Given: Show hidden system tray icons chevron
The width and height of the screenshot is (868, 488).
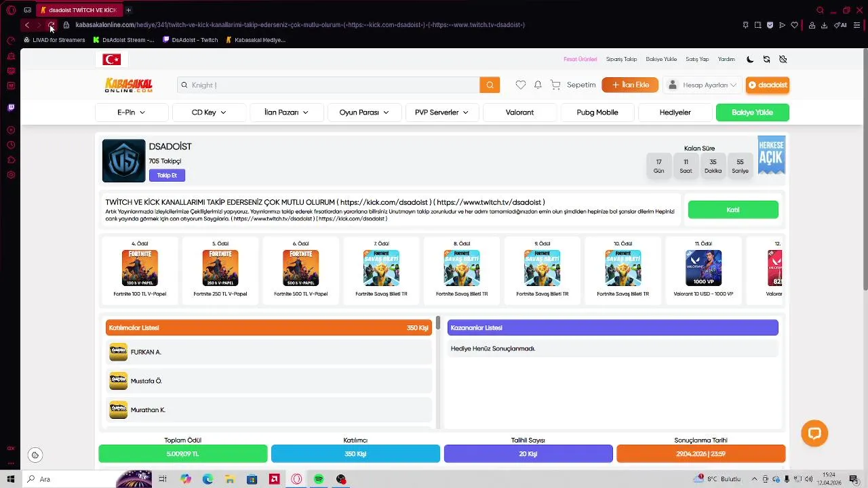Looking at the screenshot, I should [754, 479].
